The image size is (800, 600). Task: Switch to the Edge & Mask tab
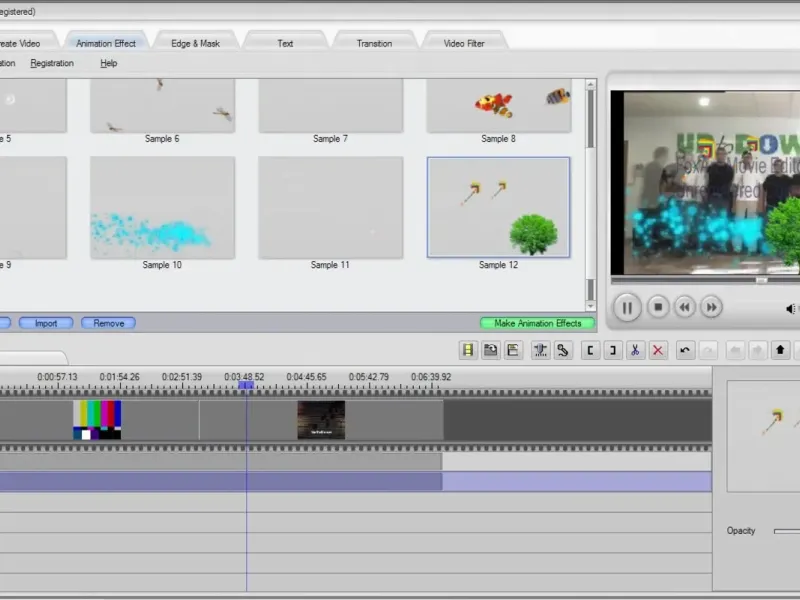coord(195,43)
